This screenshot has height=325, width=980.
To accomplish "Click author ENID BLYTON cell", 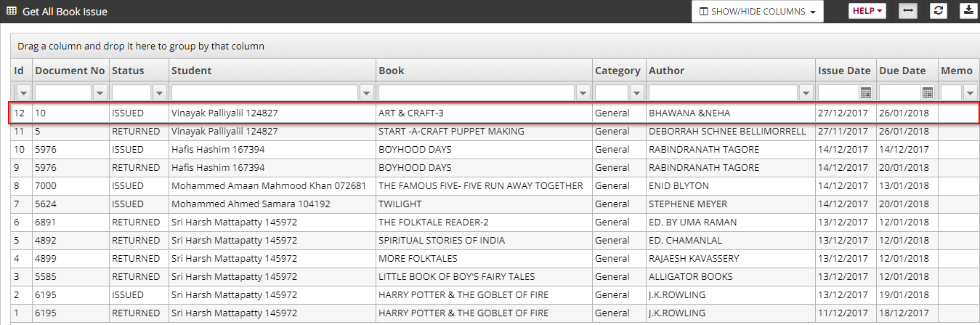I will (731, 185).
